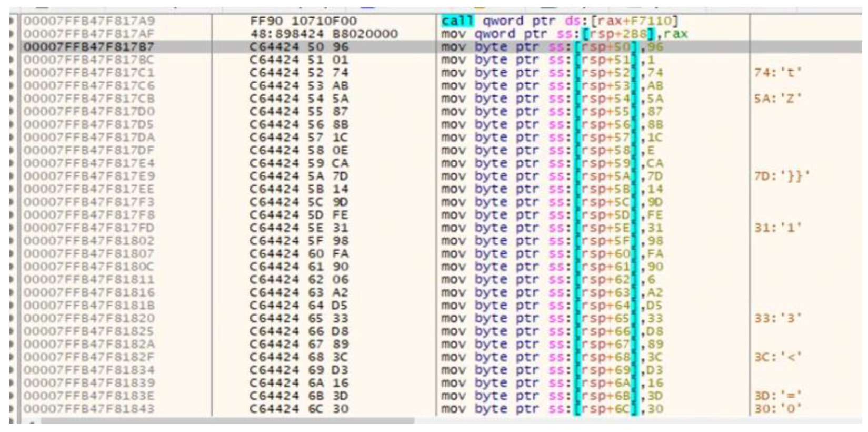Screen dimensions: 868x432
Task: Select the call qword ptr ds:[rax+F7110] instruction
Action: [x=559, y=21]
